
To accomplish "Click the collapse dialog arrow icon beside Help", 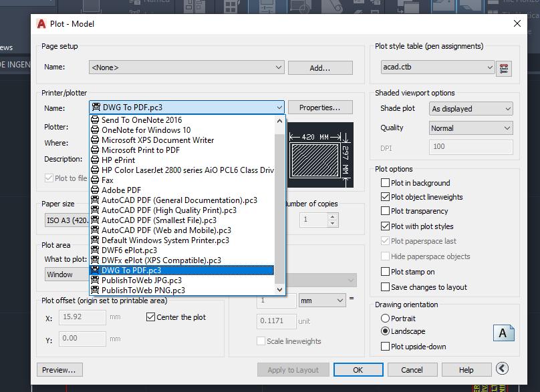I will [x=502, y=369].
